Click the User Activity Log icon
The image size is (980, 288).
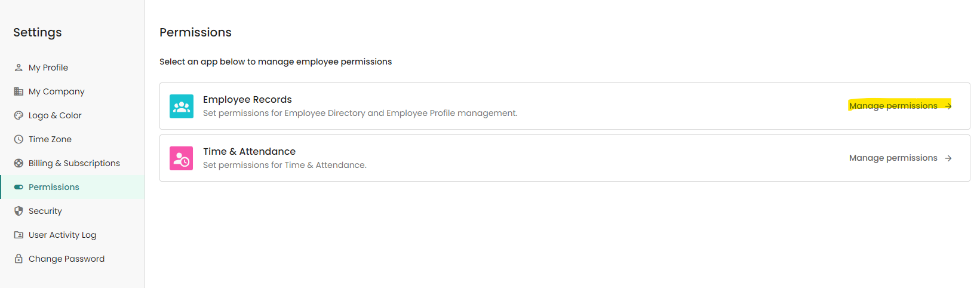click(x=19, y=235)
